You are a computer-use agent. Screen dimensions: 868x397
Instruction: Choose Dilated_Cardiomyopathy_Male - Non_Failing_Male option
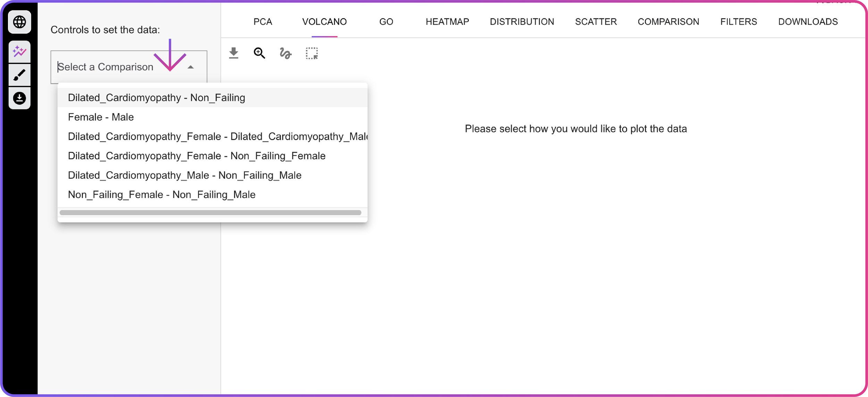click(184, 175)
